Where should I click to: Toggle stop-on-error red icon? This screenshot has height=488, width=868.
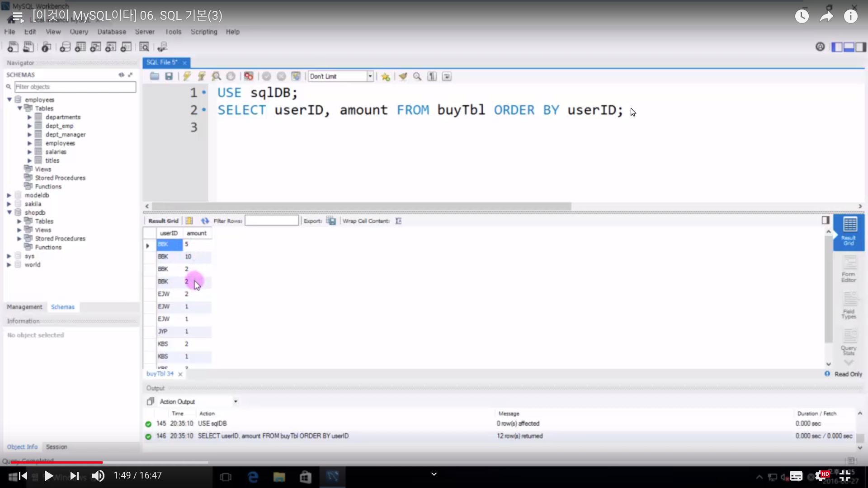tap(248, 76)
